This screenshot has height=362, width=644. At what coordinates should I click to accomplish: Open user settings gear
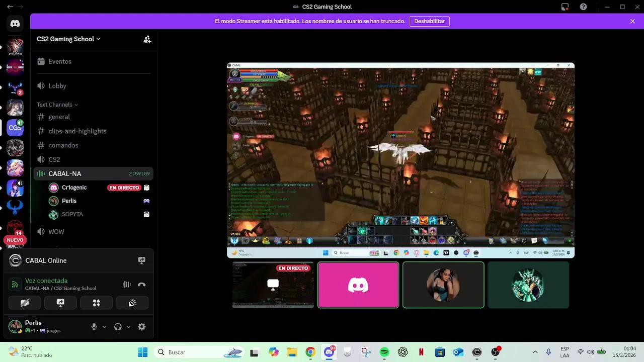click(x=142, y=327)
